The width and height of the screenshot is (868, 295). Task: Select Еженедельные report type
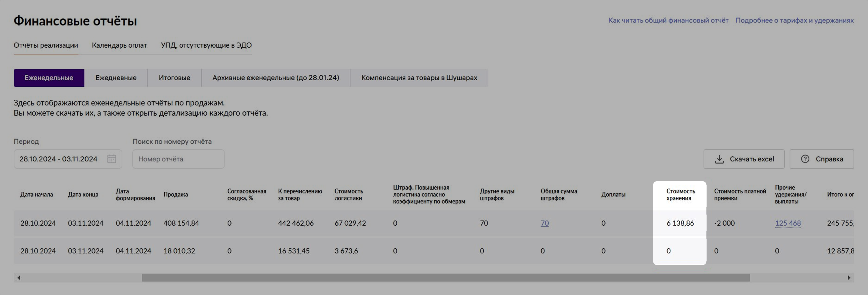click(49, 78)
